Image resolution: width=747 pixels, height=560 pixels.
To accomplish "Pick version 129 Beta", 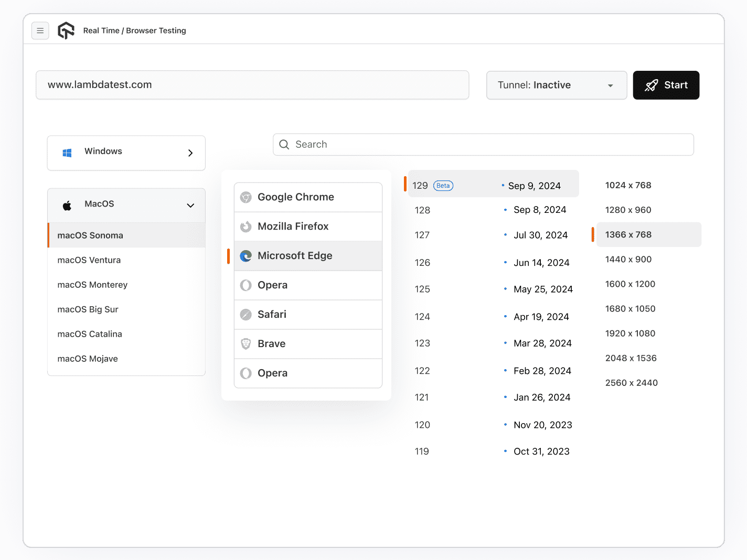I will click(x=433, y=186).
